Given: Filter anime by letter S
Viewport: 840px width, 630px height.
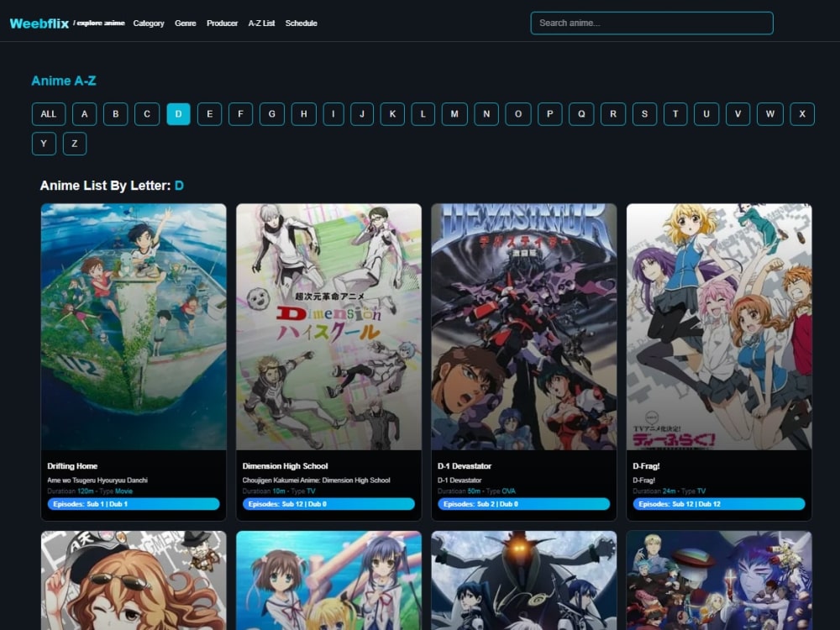Looking at the screenshot, I should coord(644,113).
